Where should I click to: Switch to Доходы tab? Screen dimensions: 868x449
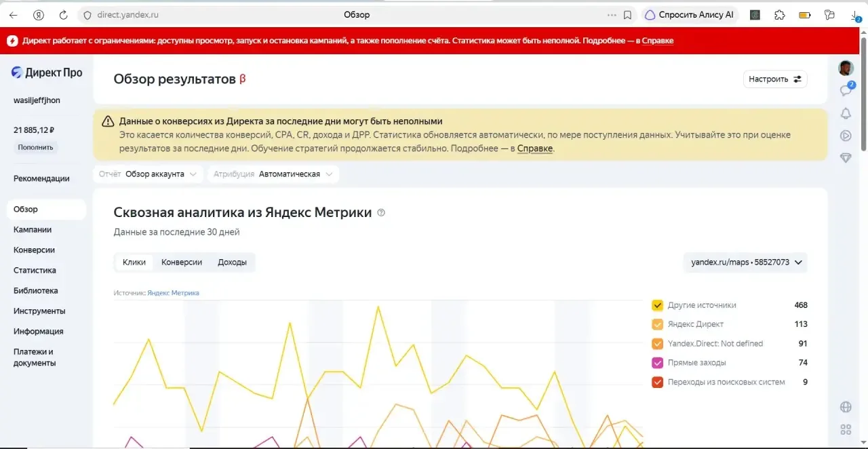coord(232,262)
